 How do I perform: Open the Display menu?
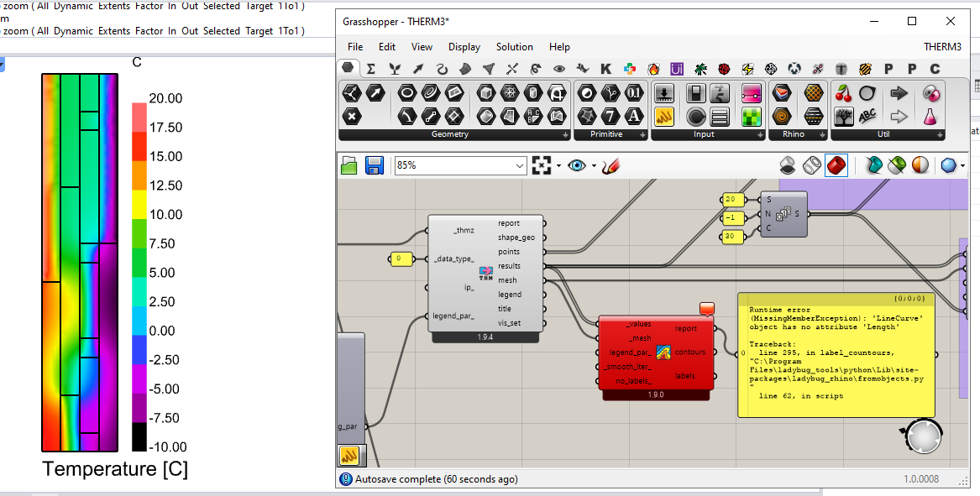[x=464, y=47]
